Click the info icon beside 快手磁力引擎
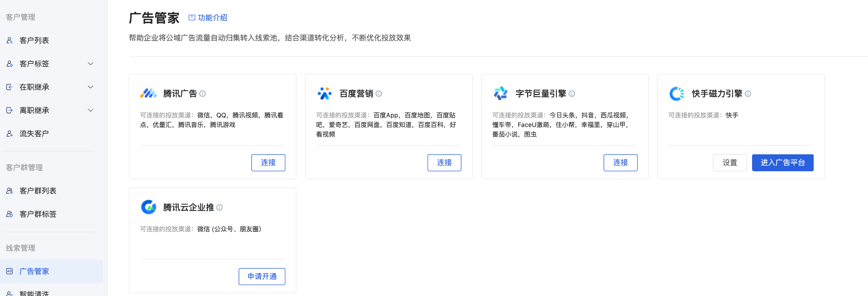Image resolution: width=868 pixels, height=296 pixels. point(748,94)
